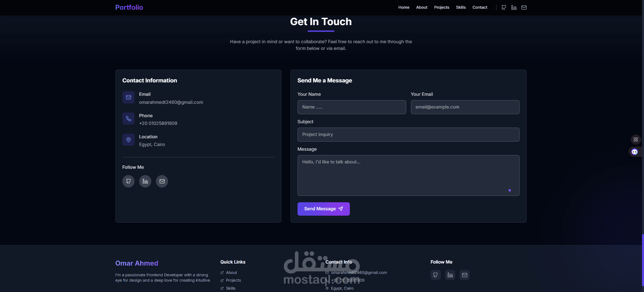The width and height of the screenshot is (644, 292).
Task: Open GitHub icon in footer Follow Me
Action: [x=435, y=275]
